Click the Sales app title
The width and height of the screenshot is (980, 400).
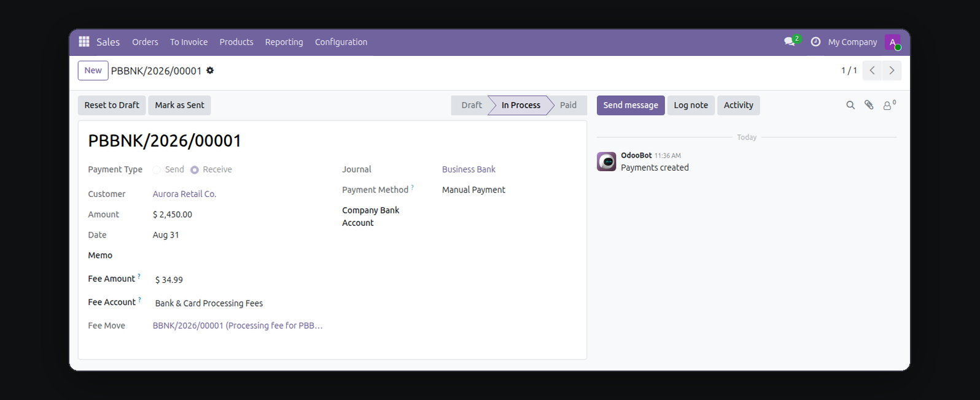coord(108,42)
